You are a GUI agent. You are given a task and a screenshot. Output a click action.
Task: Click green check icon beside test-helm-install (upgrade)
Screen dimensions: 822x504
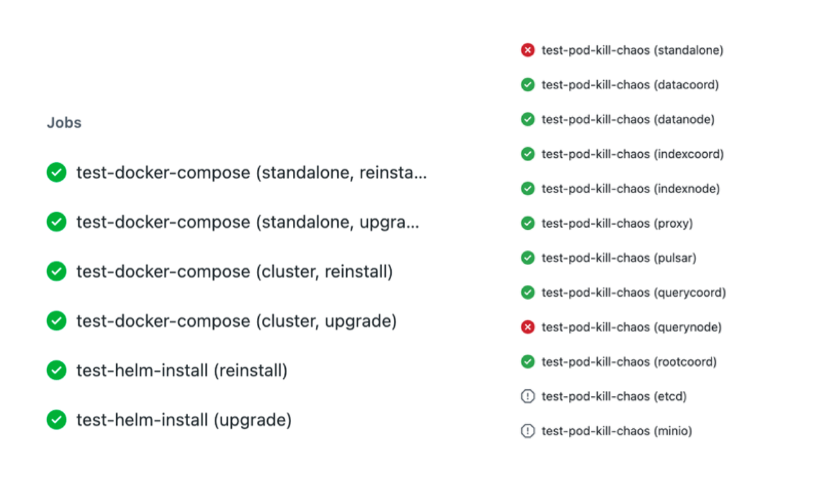[57, 420]
